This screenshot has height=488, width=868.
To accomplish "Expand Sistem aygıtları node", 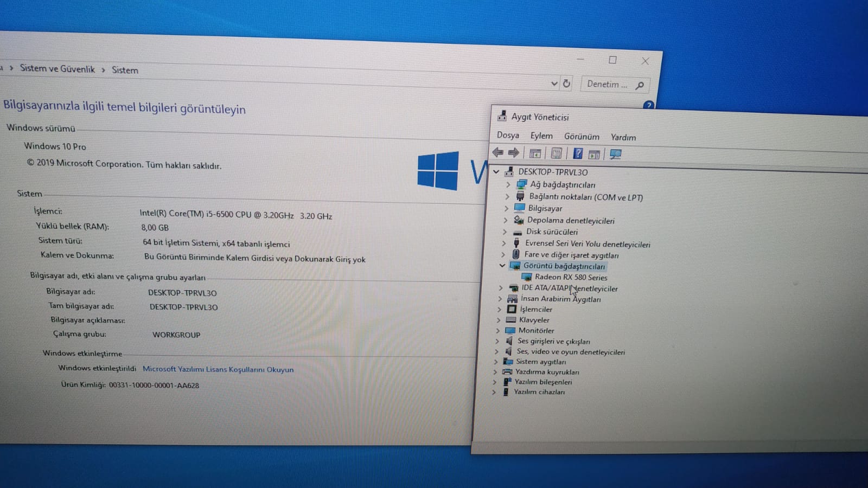I will coord(495,361).
